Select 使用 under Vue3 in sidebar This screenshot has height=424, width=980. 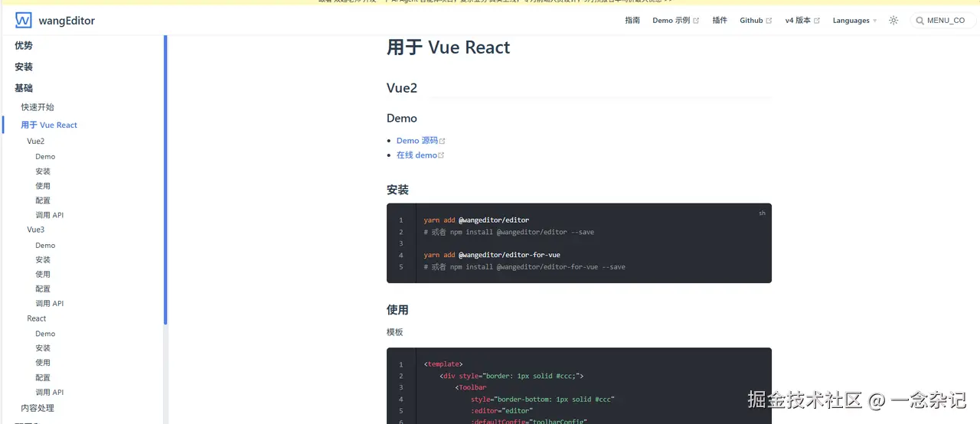pos(43,275)
